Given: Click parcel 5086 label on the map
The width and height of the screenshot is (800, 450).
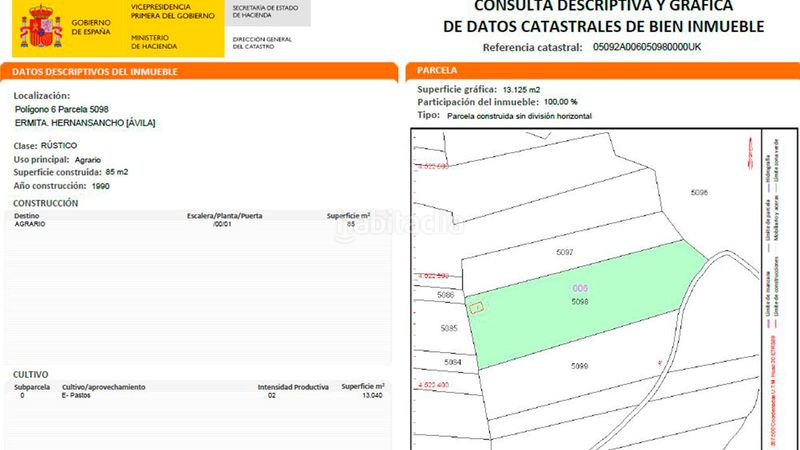Looking at the screenshot, I should tap(445, 295).
